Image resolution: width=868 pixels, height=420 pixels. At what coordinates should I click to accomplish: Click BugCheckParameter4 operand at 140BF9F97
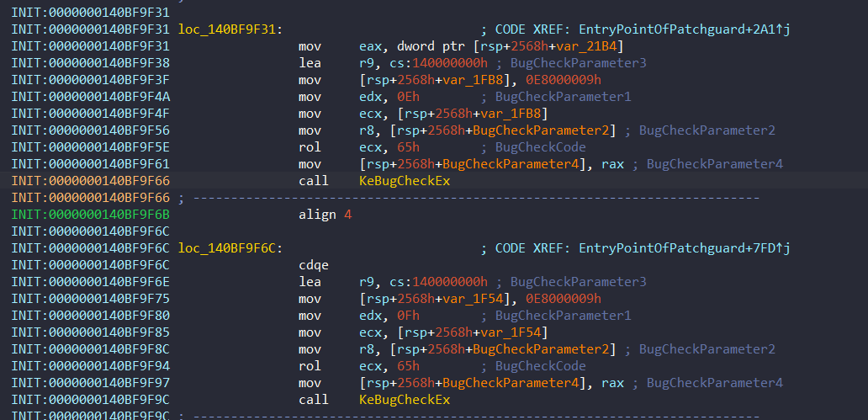[511, 383]
